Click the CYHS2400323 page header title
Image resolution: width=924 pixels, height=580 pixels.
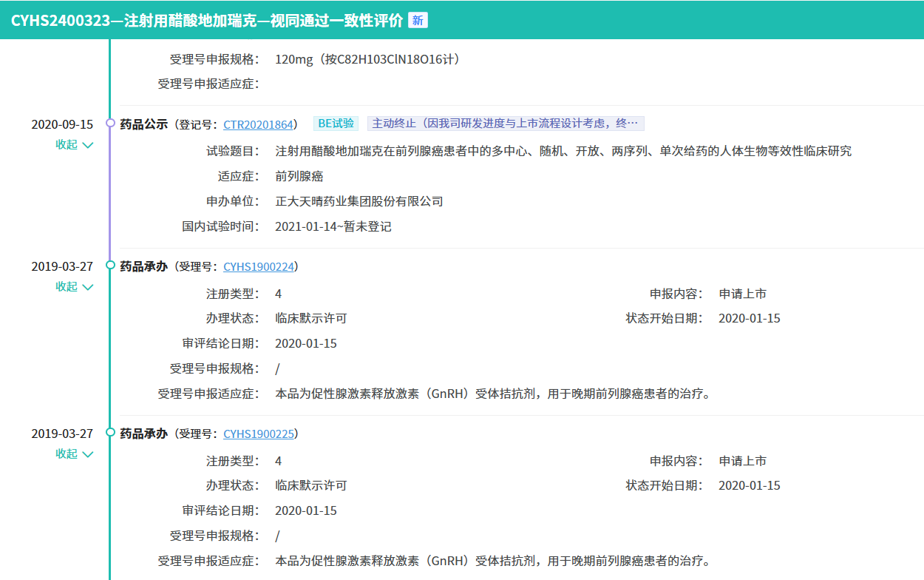(207, 20)
